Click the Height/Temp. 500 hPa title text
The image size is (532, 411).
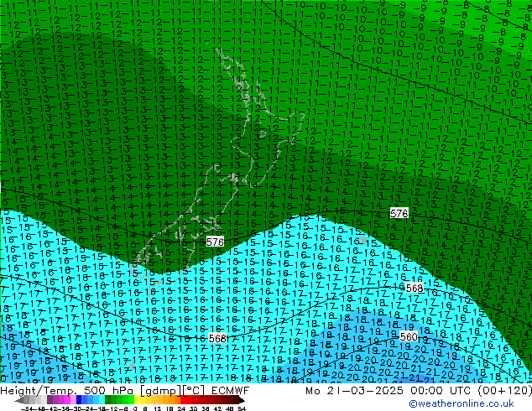pos(60,391)
